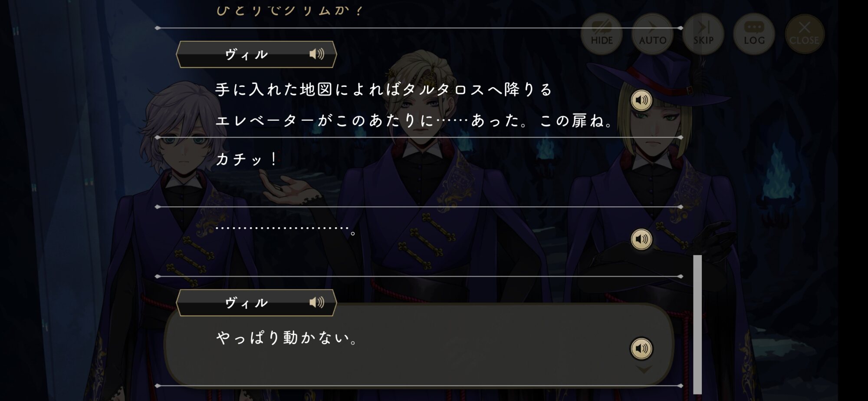The height and width of the screenshot is (401, 868).
Task: Select the upper ヴィル name label
Action: pos(246,54)
